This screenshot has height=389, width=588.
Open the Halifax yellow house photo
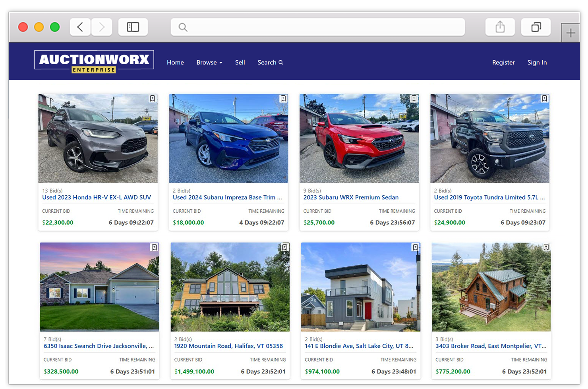(230, 287)
